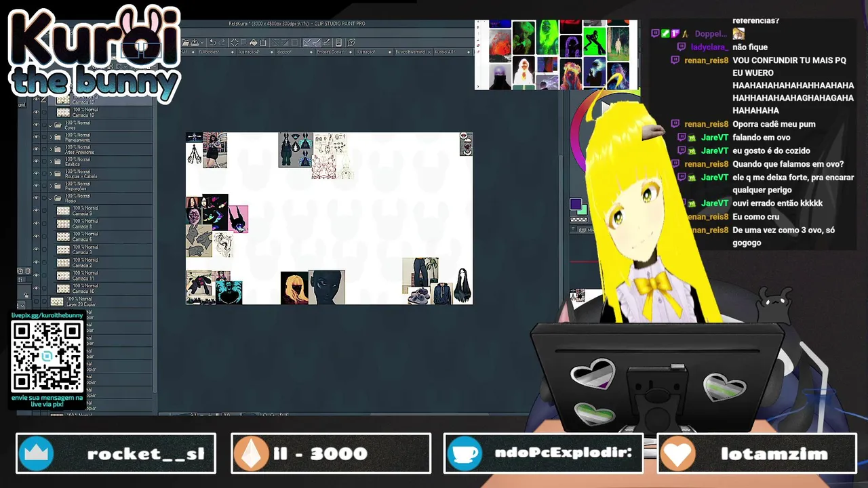Click the green sub color swatch
The image size is (868, 488).
coord(585,212)
